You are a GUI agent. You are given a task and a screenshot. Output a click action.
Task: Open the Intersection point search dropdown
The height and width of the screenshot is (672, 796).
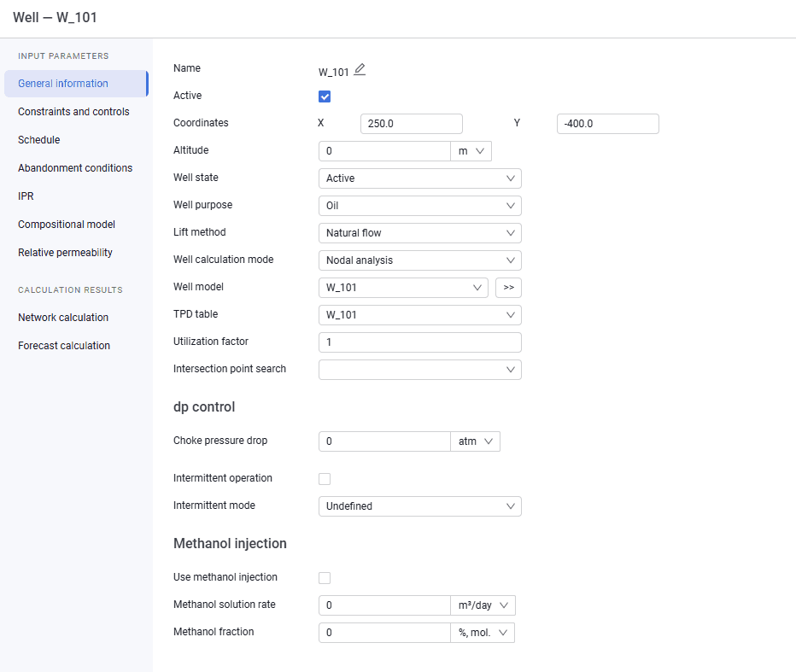coord(420,370)
